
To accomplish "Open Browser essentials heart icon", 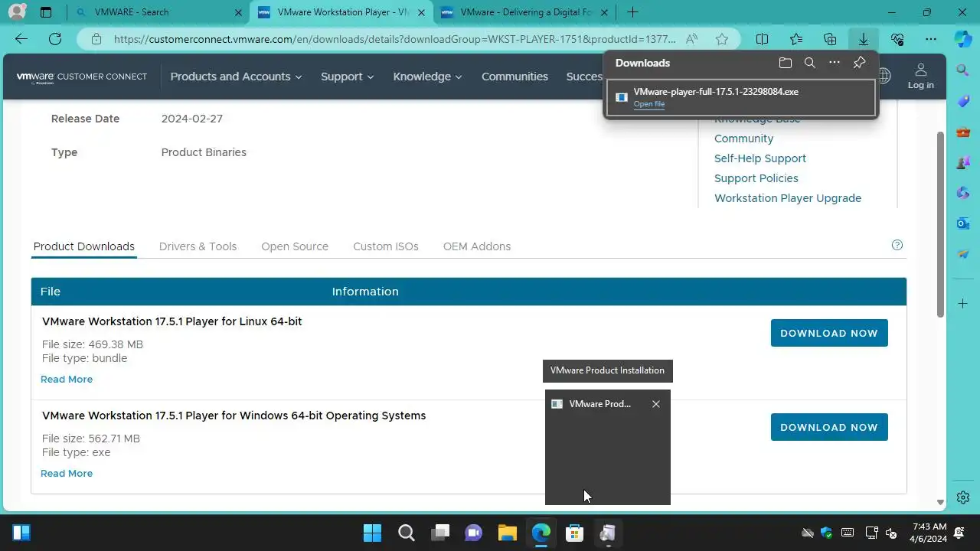I will tap(897, 39).
